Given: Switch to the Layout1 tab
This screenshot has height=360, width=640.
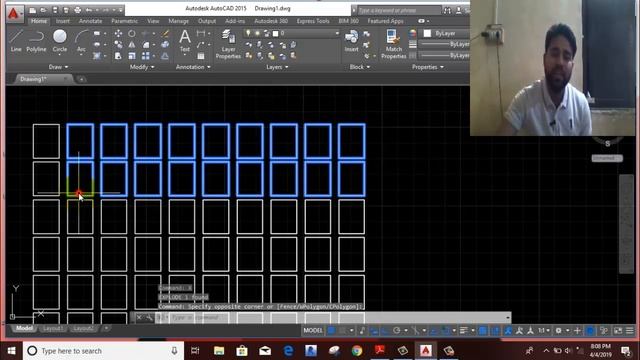Looking at the screenshot, I should click(x=53, y=328).
